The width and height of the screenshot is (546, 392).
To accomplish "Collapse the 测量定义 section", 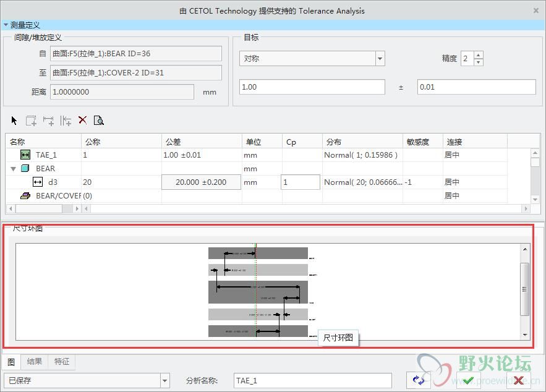I will click(6, 25).
